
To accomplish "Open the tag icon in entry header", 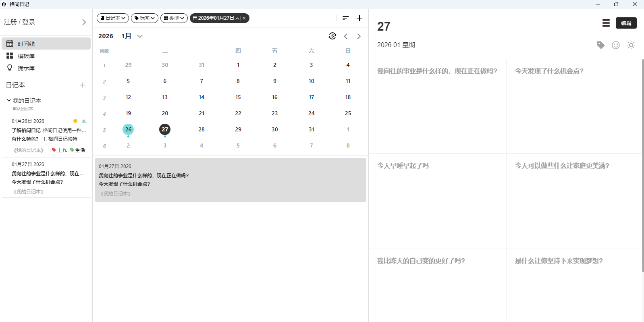I will point(600,45).
